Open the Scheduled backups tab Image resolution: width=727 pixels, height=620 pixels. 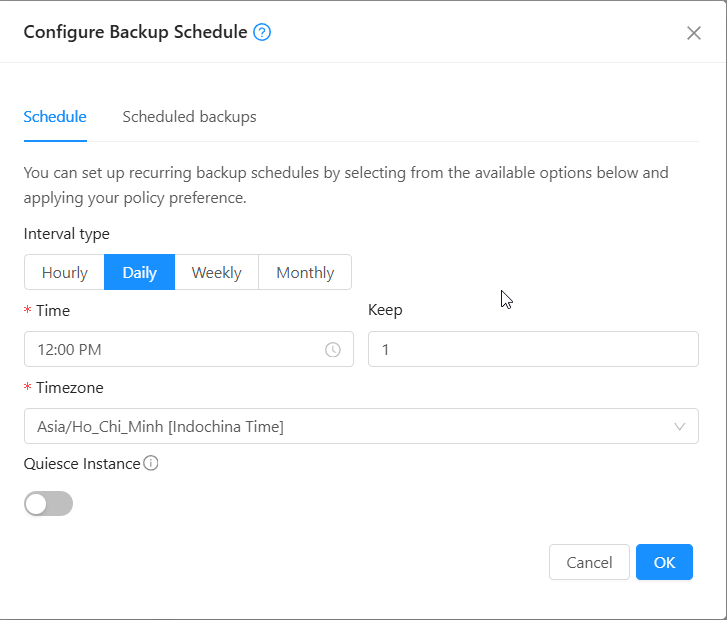(189, 117)
